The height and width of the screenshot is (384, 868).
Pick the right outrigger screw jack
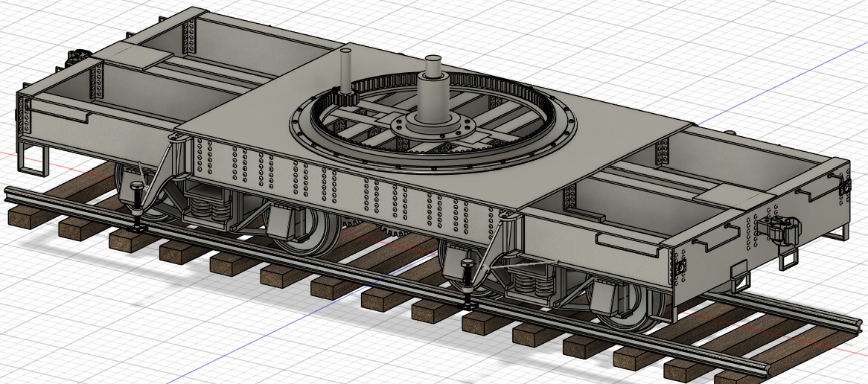point(468,284)
